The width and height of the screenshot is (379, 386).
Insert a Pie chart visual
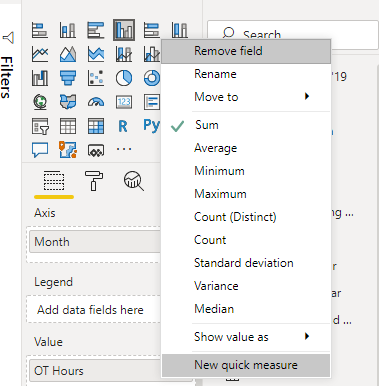coord(124,78)
